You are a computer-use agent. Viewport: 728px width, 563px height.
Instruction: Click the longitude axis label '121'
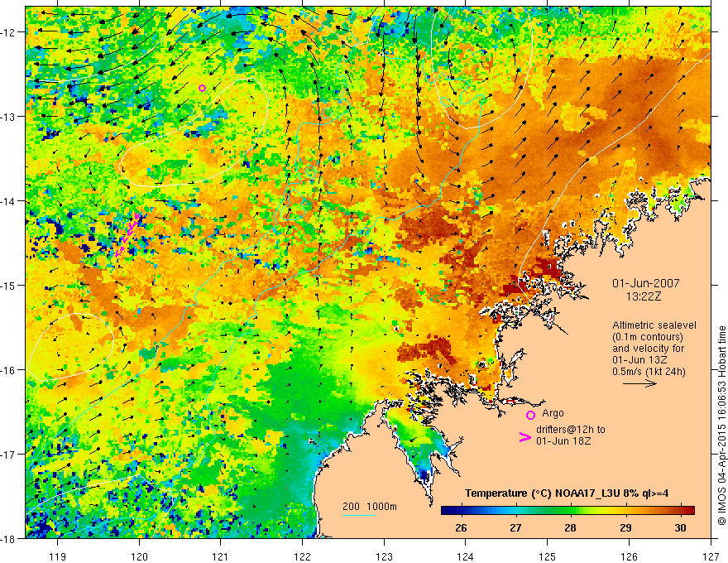click(220, 556)
